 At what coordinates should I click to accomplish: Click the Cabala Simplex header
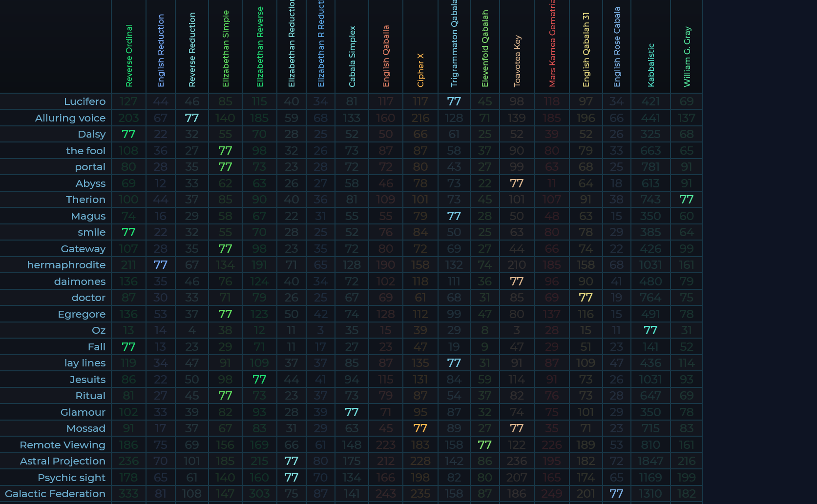pos(352,57)
